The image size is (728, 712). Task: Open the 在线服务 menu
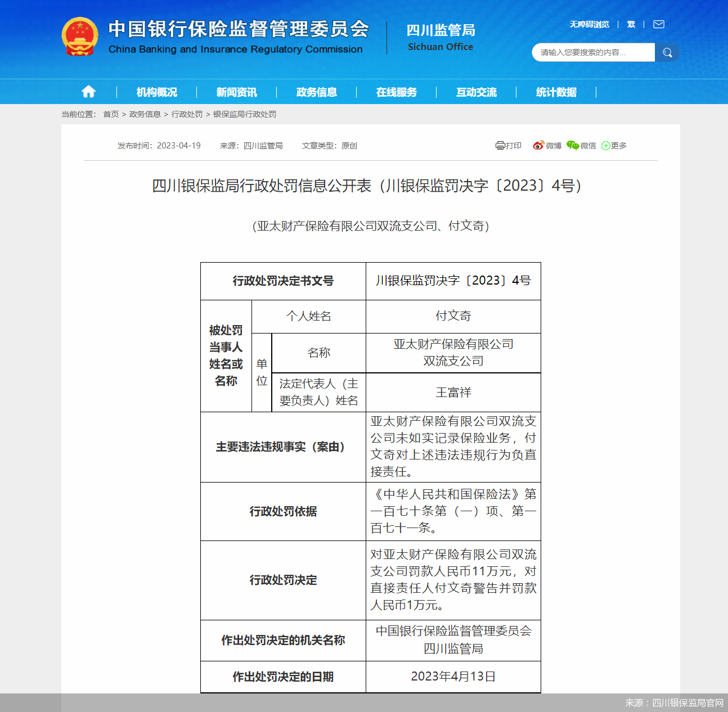point(396,92)
